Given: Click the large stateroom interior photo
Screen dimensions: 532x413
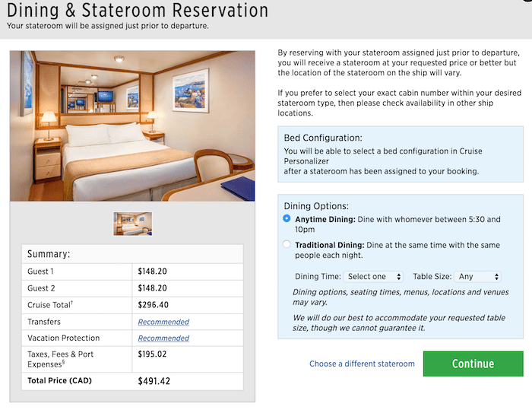Looking at the screenshot, I should pyautogui.click(x=132, y=126).
